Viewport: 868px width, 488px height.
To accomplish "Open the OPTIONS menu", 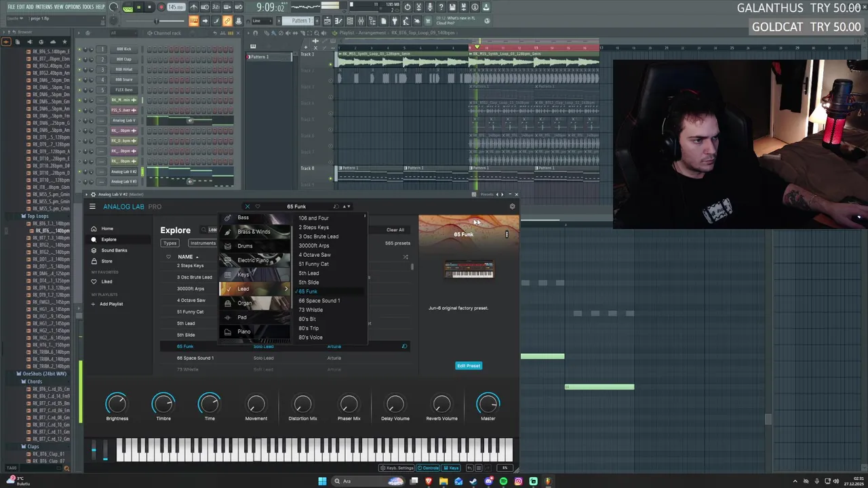I will click(x=73, y=7).
